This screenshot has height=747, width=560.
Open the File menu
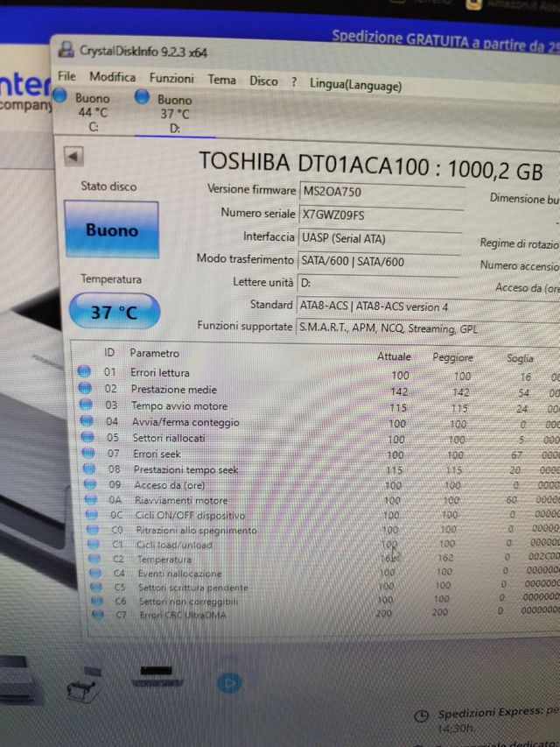(x=66, y=77)
